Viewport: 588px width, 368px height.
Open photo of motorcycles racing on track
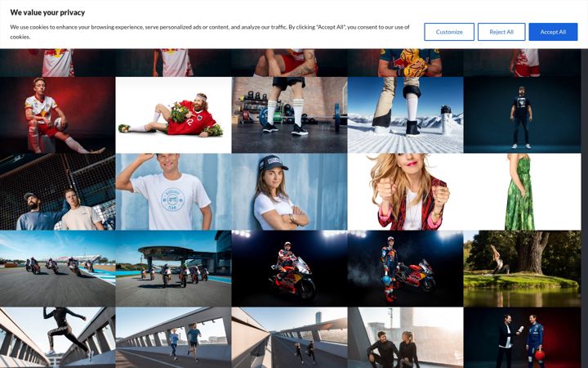click(57, 268)
